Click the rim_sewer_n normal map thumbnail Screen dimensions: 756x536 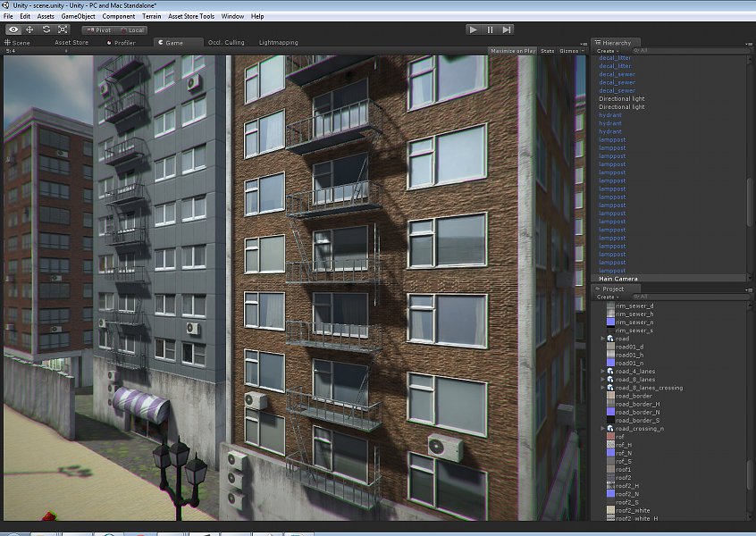pos(610,322)
